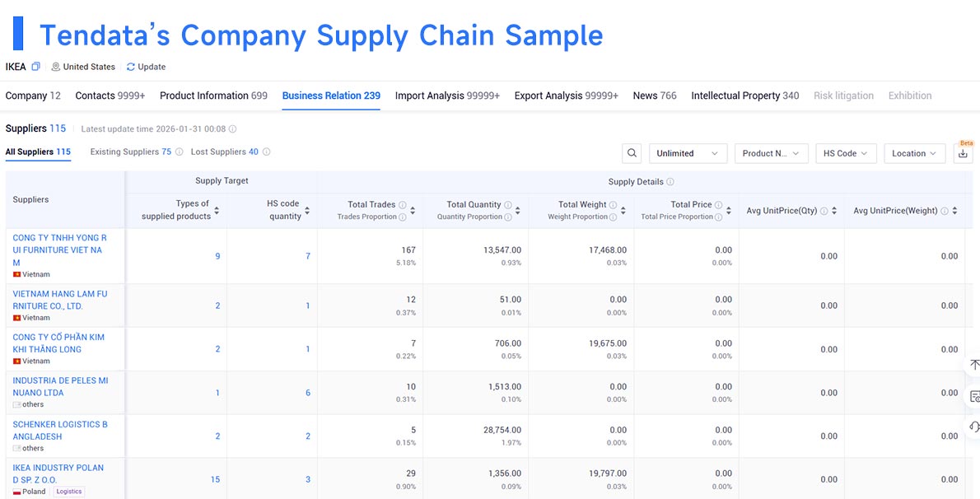This screenshot has width=980, height=499.
Task: Click the latest update time info icon
Action: click(x=232, y=129)
